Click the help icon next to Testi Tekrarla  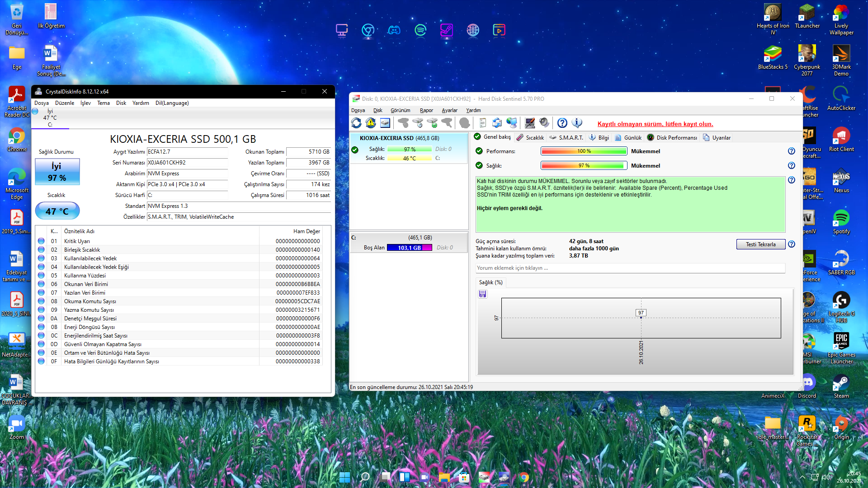[x=791, y=244]
